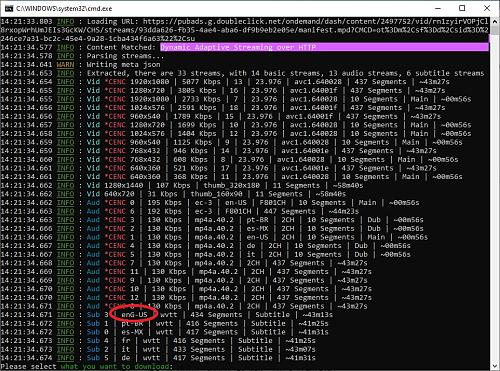The image size is (500, 371).
Task: Click the highlighted Dynamic Adaptive Streaming text
Action: pyautogui.click(x=238, y=47)
